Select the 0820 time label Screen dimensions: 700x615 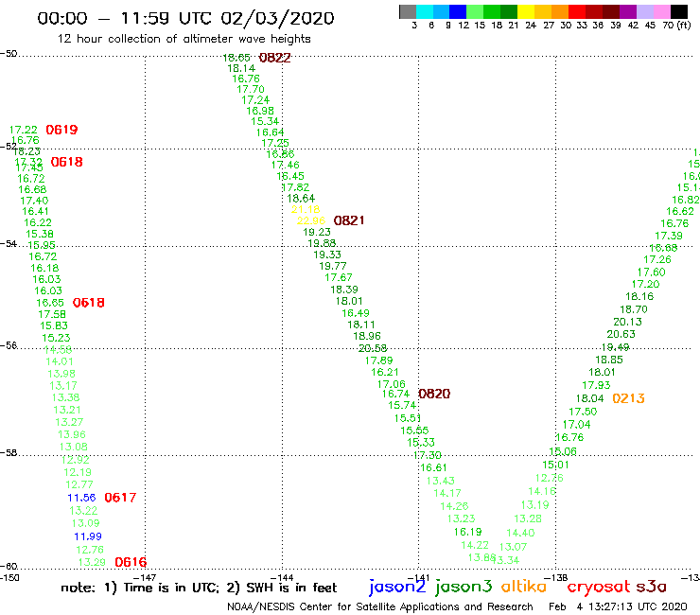pyautogui.click(x=434, y=394)
